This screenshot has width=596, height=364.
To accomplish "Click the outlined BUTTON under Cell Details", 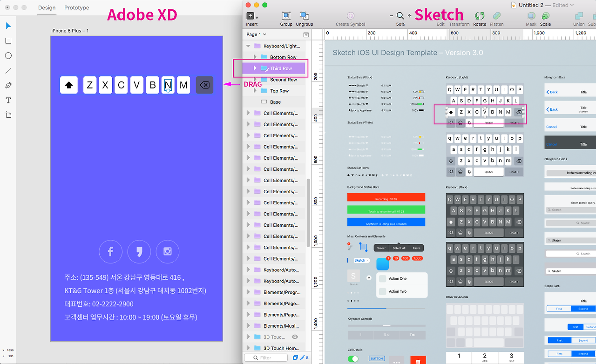I will 377,358.
